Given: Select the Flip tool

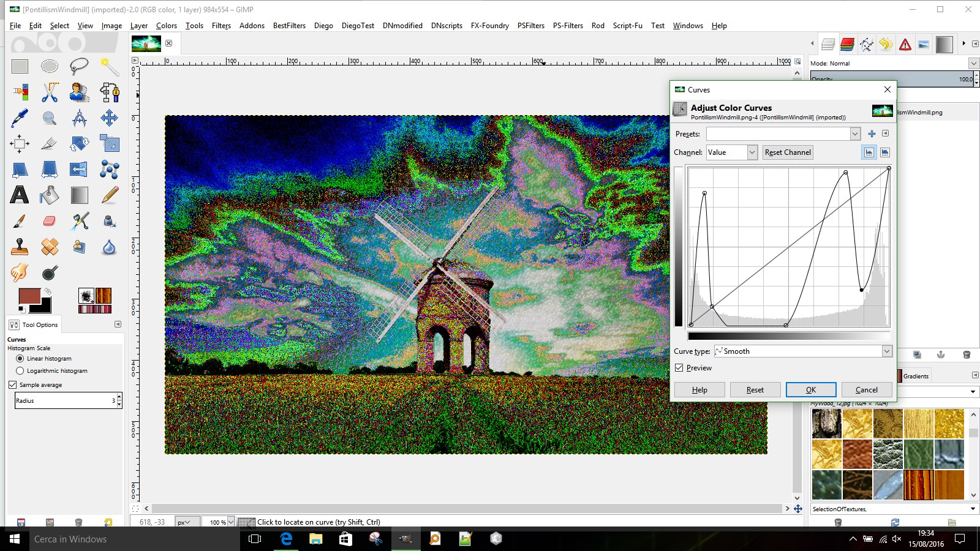Looking at the screenshot, I should [79, 169].
